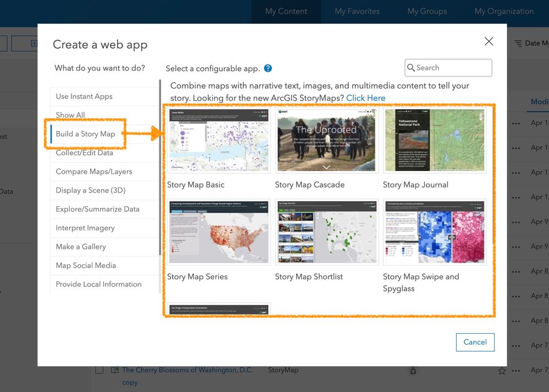549x392 pixels.
Task: Click the magnifier icon in the Search box
Action: click(411, 68)
